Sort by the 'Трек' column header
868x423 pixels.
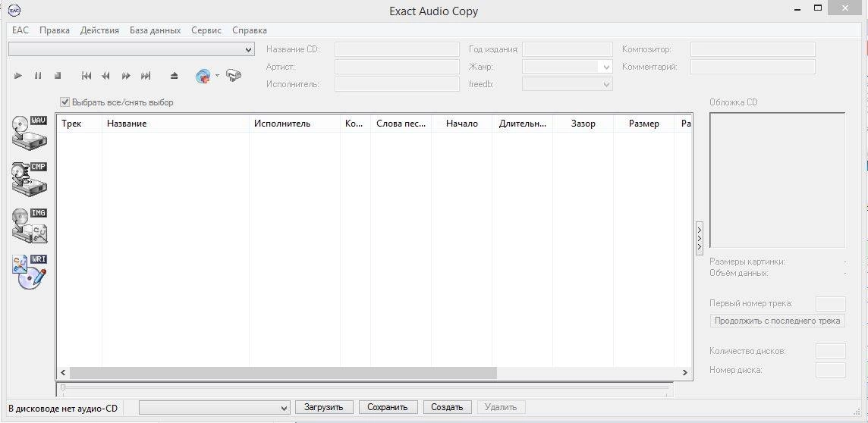[79, 124]
